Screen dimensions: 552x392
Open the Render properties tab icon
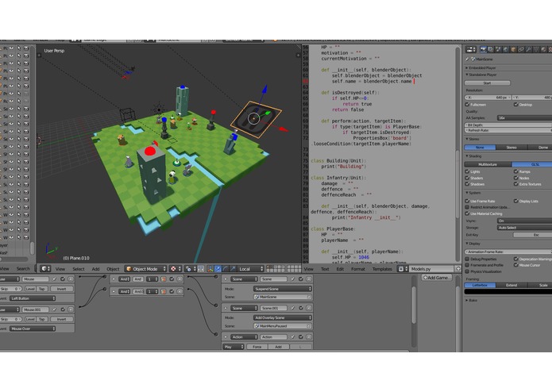click(x=484, y=49)
